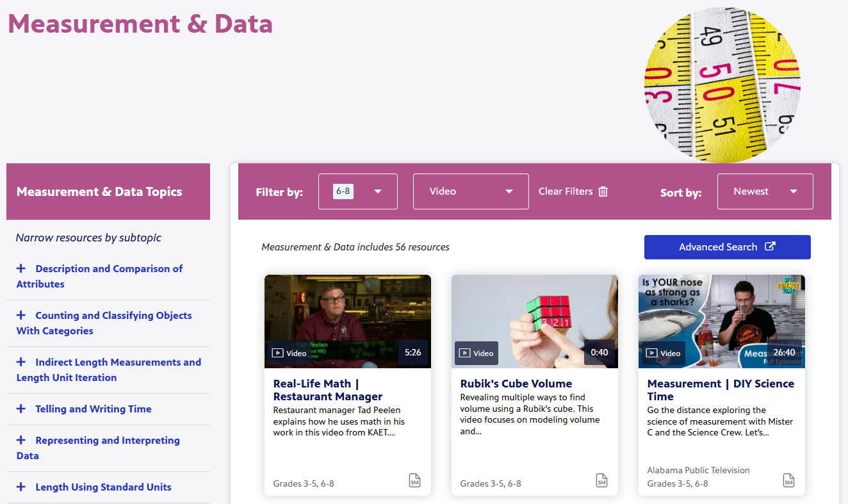This screenshot has height=504, width=848.
Task: Click the Rubik's Cube Volume description text
Action: (x=530, y=414)
